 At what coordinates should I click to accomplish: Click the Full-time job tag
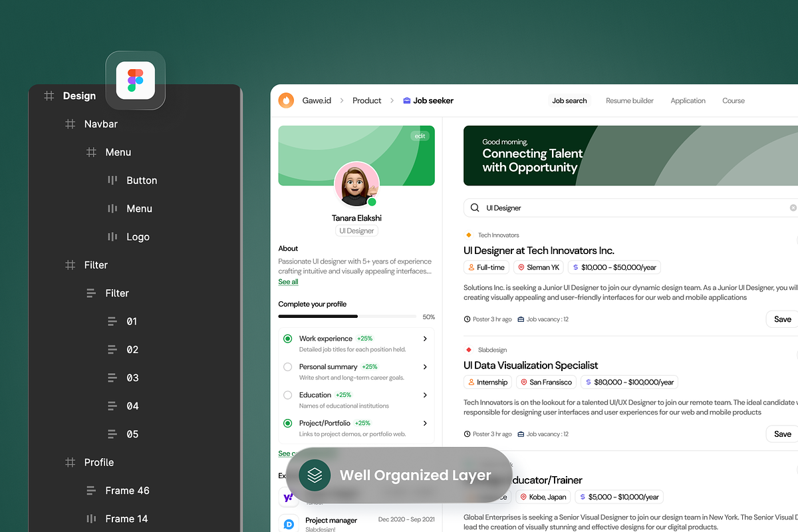pyautogui.click(x=486, y=267)
